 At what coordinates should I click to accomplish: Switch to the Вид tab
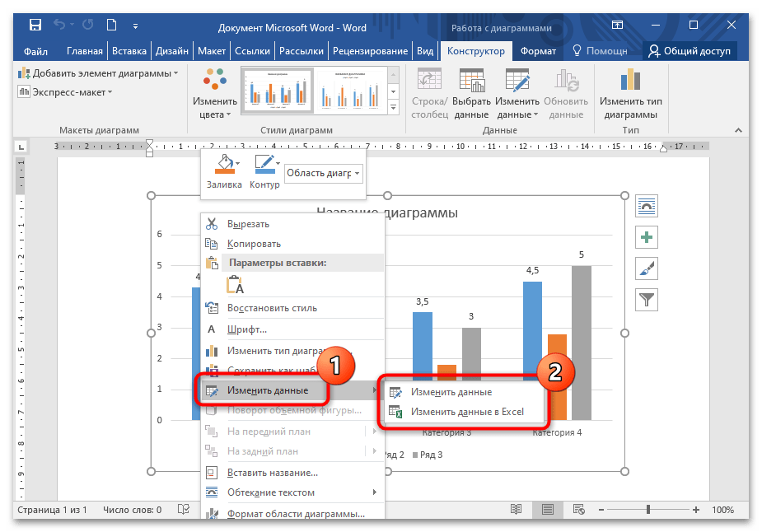coord(425,51)
